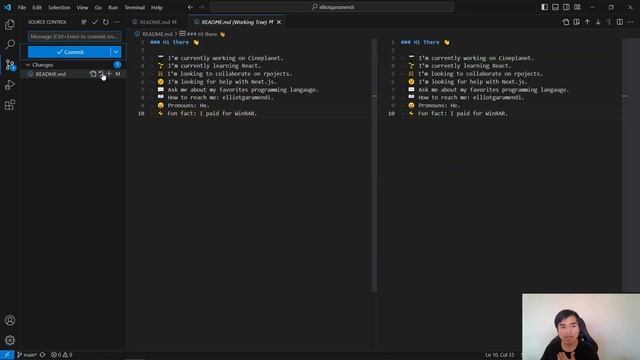Open remote window indicator in status bar
The height and width of the screenshot is (360, 640).
[7, 355]
